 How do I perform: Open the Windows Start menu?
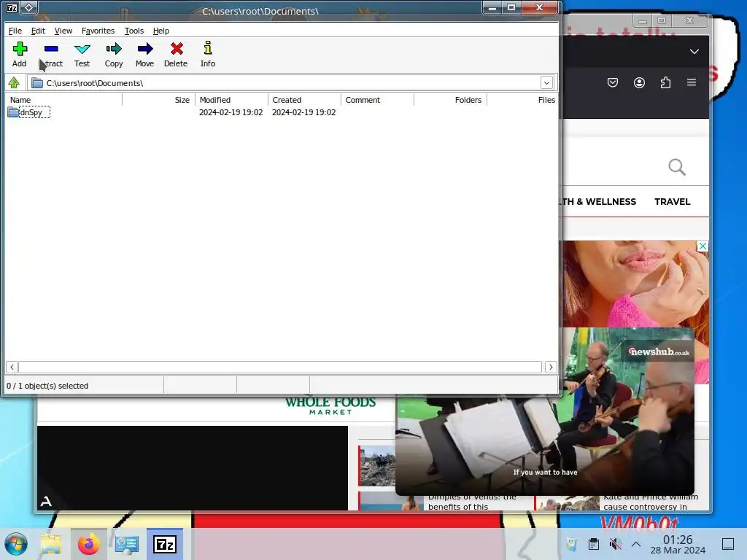(16, 544)
